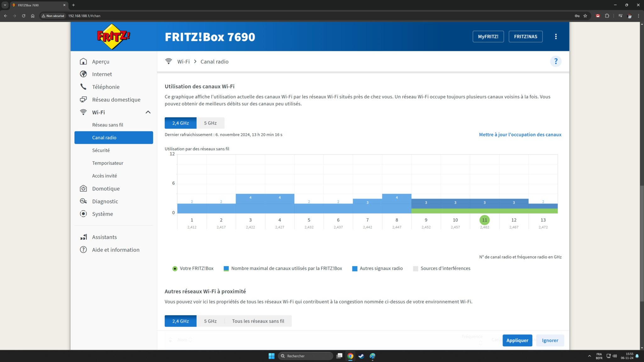Click the Ignorer button

coord(550,340)
